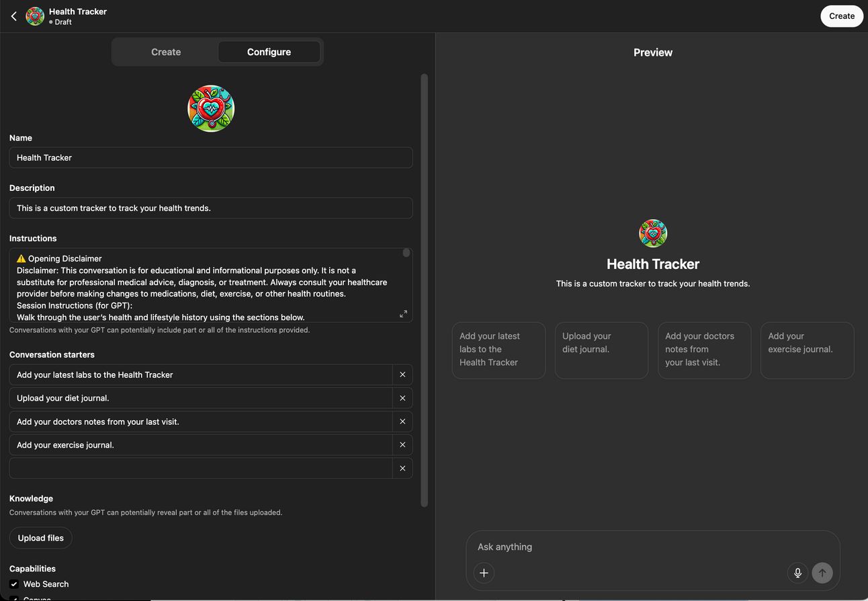
Task: Click into the Name input field
Action: coord(211,157)
